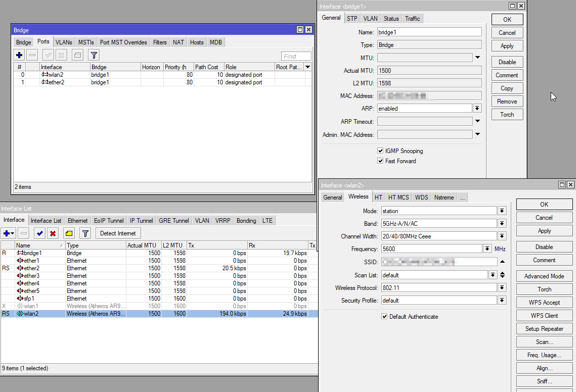Viewport: 576px width, 392px height.
Task: Toggle Fast Forward checkbox
Action: 380,161
